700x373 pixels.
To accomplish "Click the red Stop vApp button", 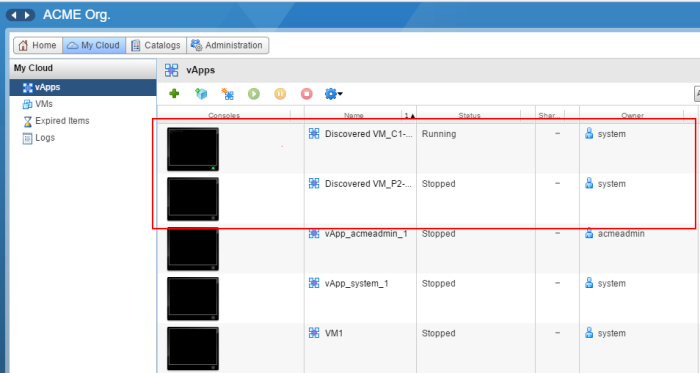I will click(306, 94).
